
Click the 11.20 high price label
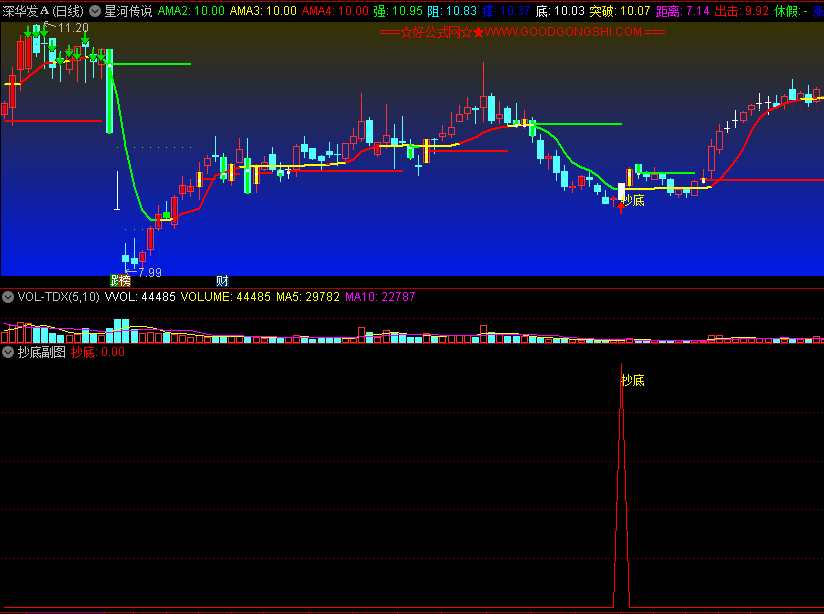tap(73, 27)
